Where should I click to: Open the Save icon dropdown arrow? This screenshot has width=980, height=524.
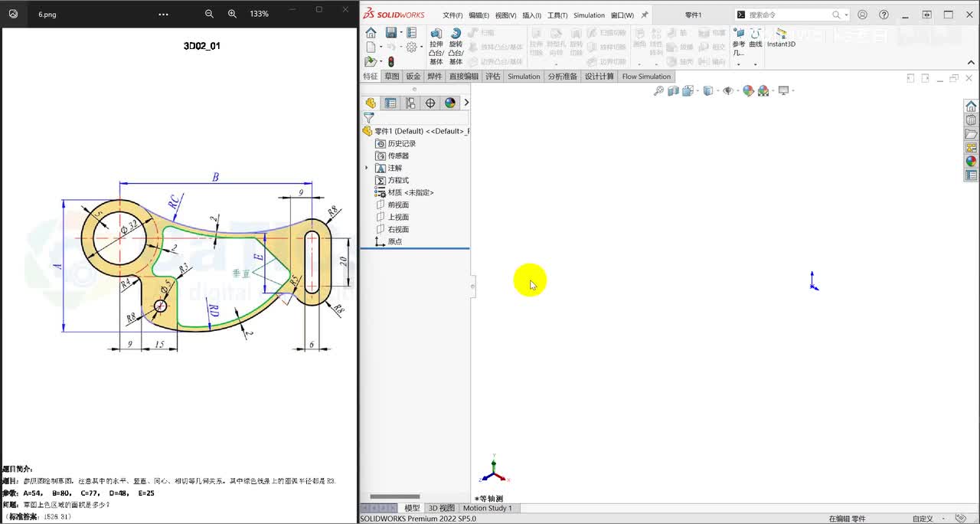point(400,33)
